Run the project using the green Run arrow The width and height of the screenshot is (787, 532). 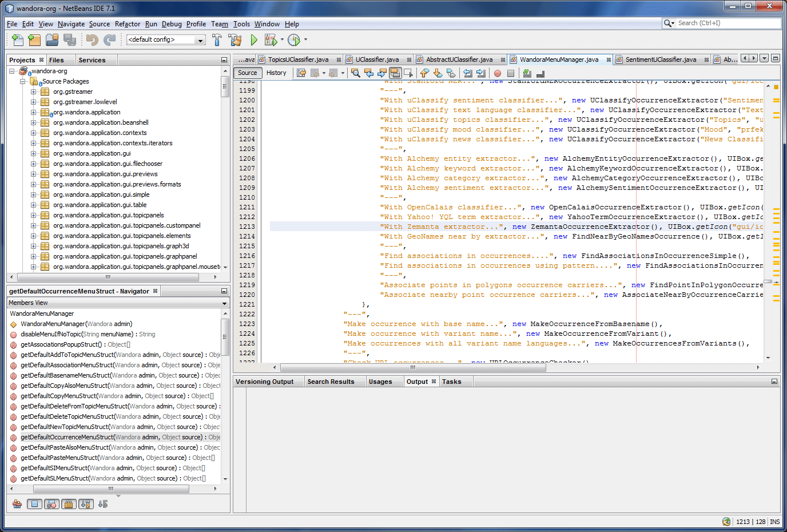coord(253,40)
